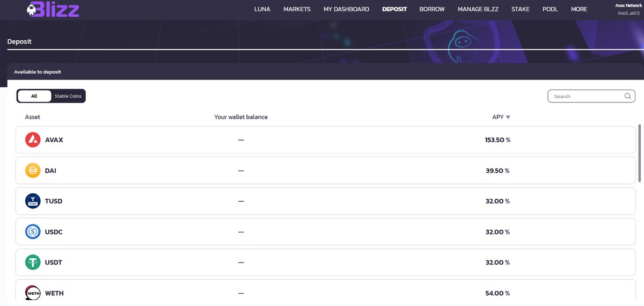Viewport: 644px width, 306px height.
Task: Open the PODL nav item
Action: click(550, 9)
